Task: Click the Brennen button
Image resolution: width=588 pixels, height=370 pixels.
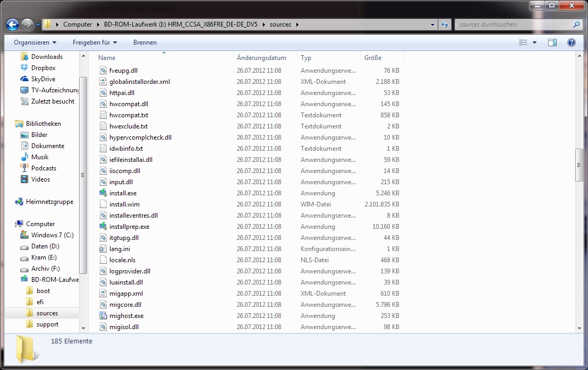Action: pyautogui.click(x=145, y=42)
